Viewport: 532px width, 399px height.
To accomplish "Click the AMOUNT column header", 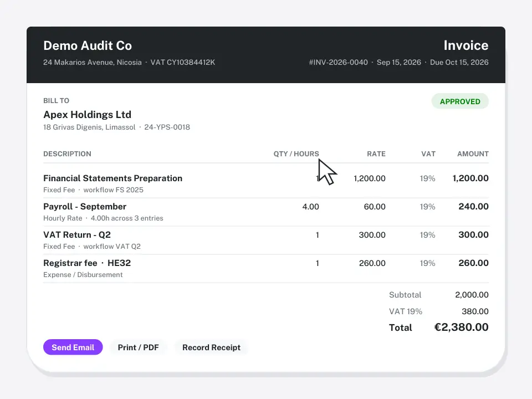I will (x=473, y=154).
